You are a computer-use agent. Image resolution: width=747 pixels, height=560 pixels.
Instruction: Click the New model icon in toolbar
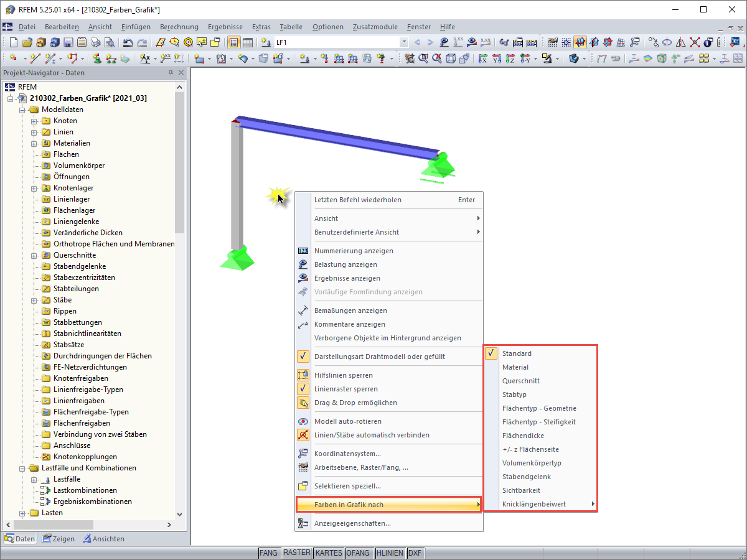13,42
